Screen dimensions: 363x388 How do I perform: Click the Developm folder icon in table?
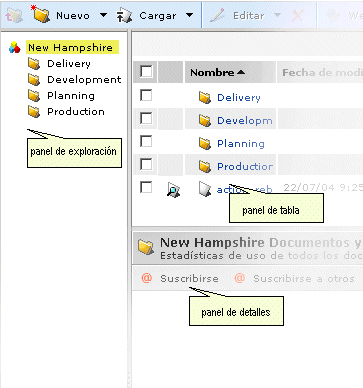point(205,120)
